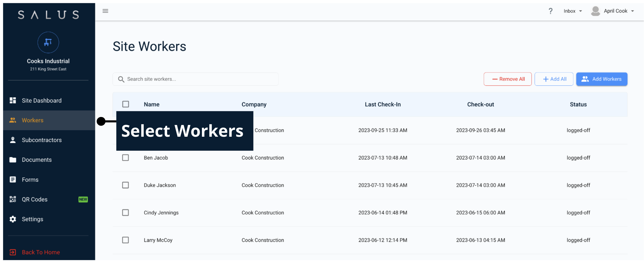Click Remove All to clear workers

pos(507,79)
